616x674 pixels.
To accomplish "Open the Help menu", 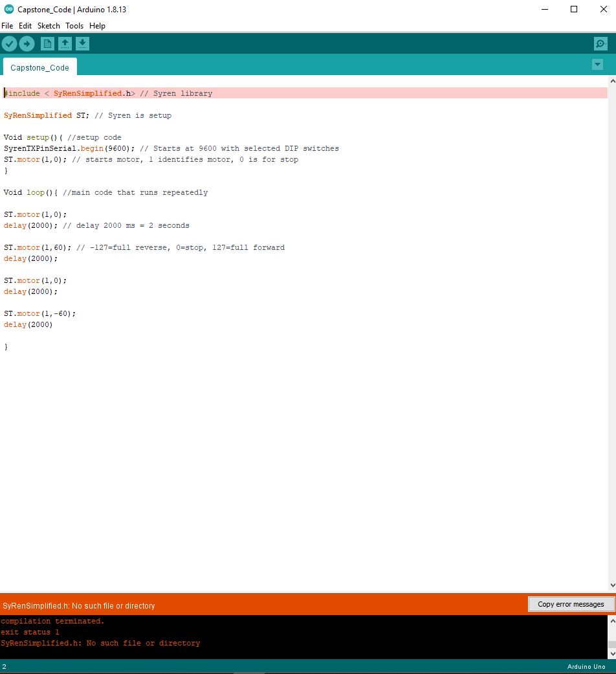I will click(x=97, y=26).
